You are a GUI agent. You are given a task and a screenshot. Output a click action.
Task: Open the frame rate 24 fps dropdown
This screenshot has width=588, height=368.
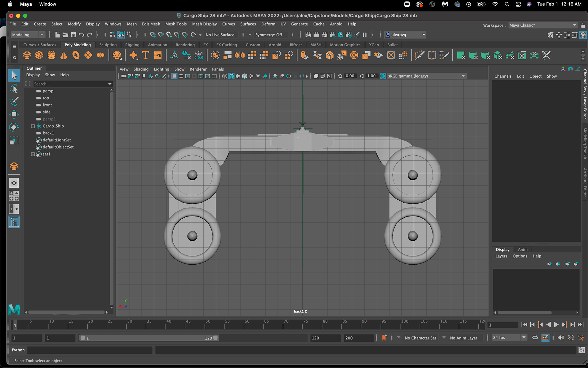coord(509,338)
